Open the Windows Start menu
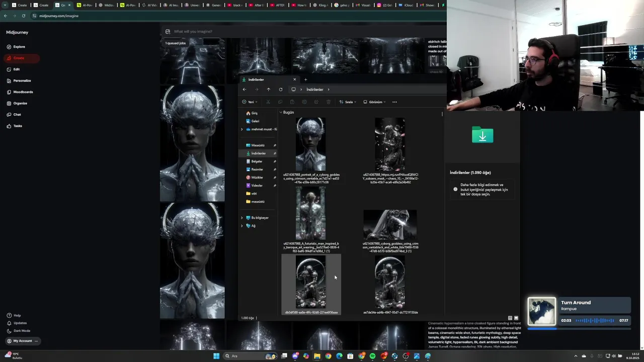Image resolution: width=644 pixels, height=362 pixels. click(x=216, y=356)
